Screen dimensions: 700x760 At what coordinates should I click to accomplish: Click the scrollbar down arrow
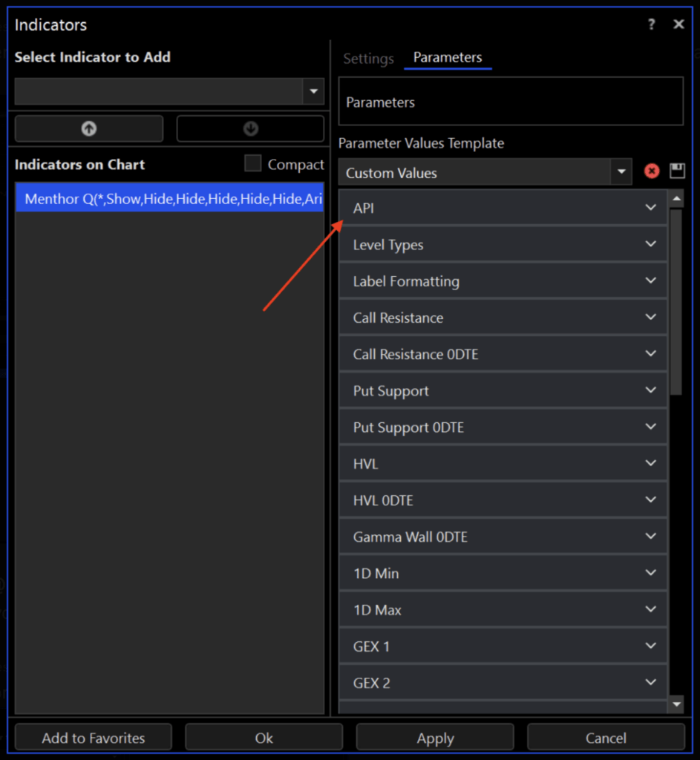tap(677, 704)
